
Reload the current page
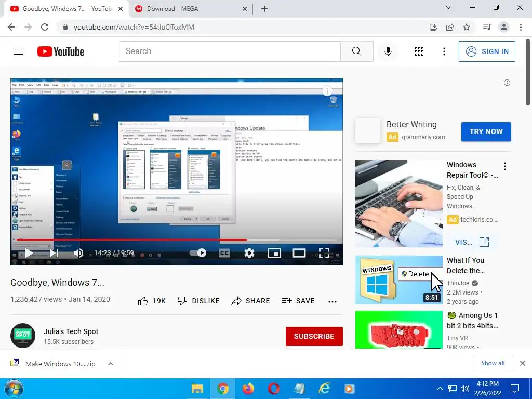45,27
